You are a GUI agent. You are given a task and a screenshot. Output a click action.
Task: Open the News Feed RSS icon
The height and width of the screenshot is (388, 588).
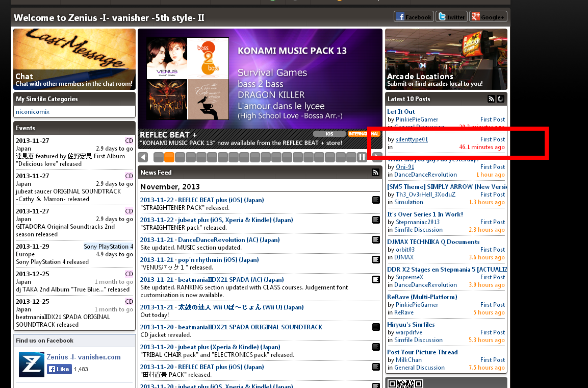click(375, 172)
